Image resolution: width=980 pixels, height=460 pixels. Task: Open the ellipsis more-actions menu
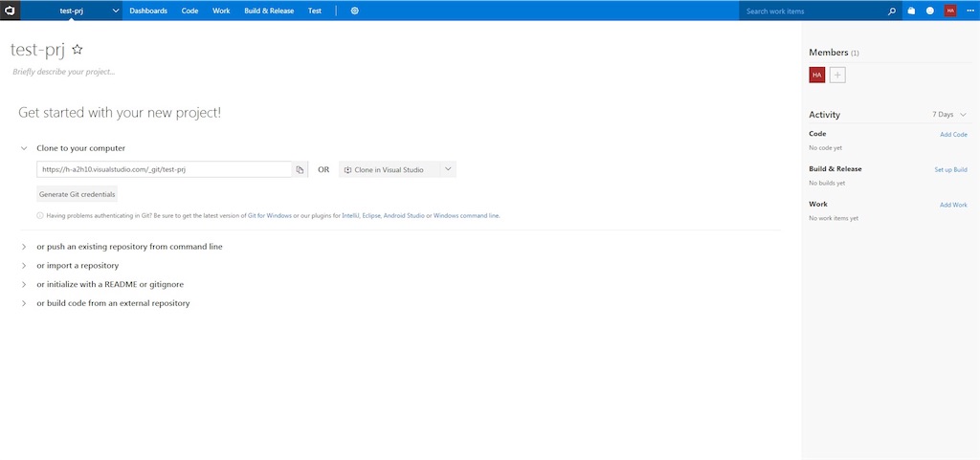(x=970, y=11)
